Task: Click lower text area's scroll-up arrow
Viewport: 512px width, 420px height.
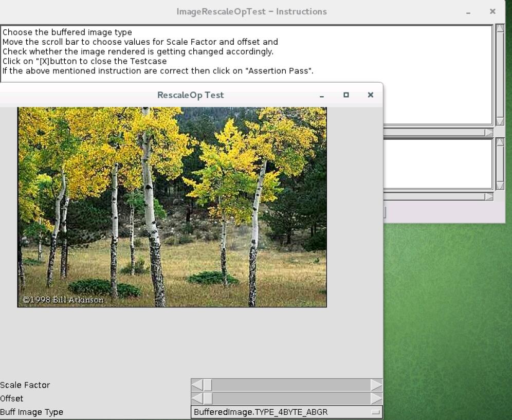Action: [x=500, y=142]
